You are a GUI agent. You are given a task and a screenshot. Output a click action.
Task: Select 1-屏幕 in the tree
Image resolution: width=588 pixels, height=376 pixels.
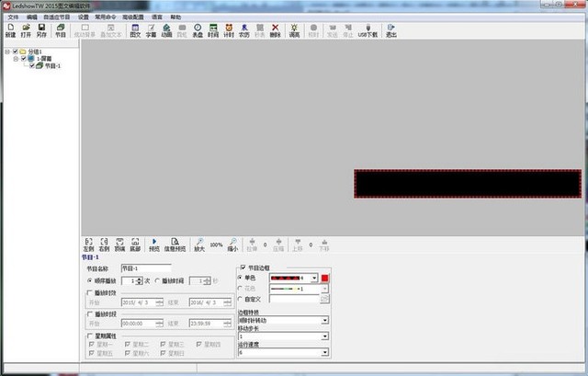44,59
